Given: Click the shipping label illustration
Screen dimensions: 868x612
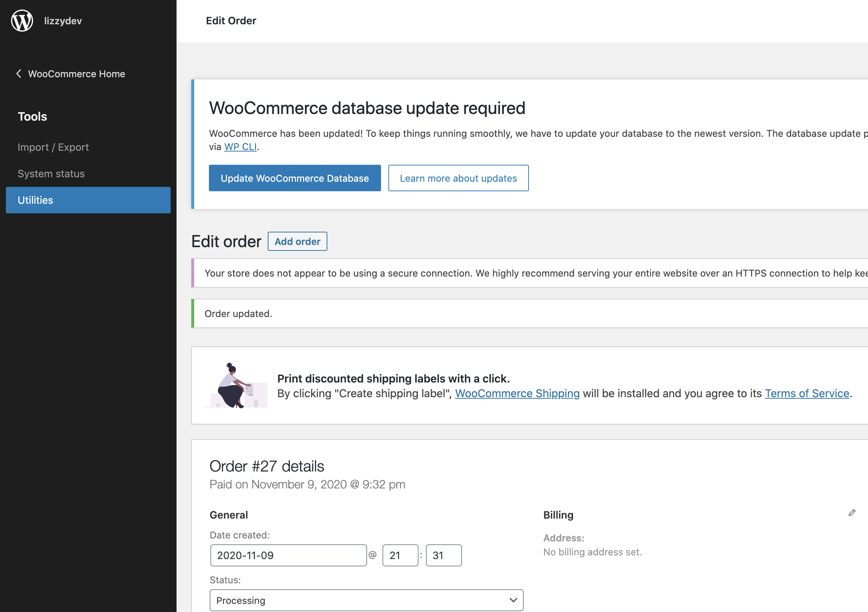Looking at the screenshot, I should 235,385.
